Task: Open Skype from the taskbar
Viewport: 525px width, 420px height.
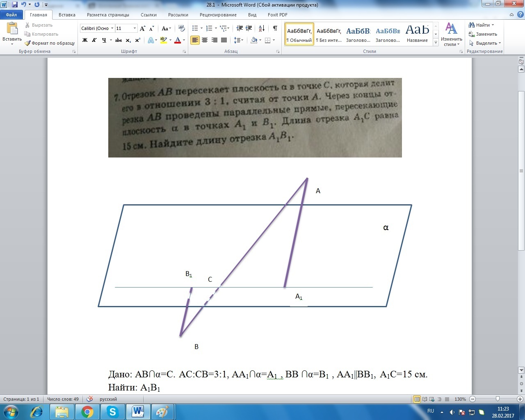Action: pos(113,412)
